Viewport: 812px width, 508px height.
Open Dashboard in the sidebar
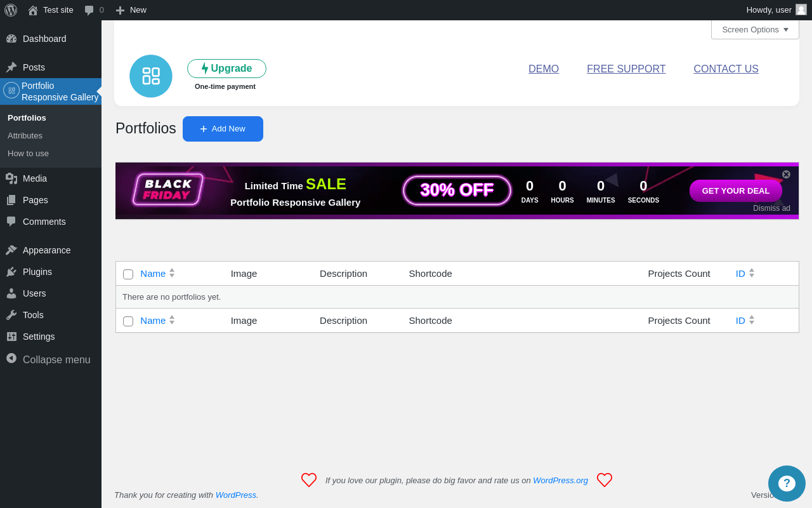point(51,39)
